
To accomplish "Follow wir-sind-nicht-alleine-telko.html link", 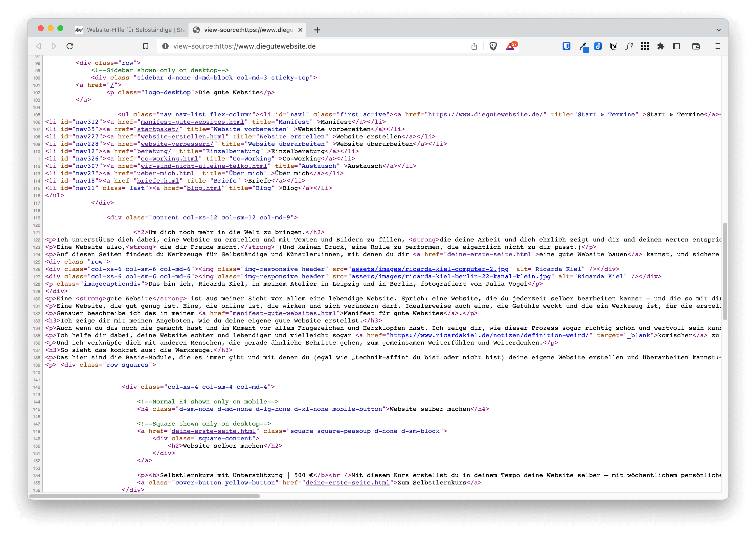I will [x=204, y=166].
